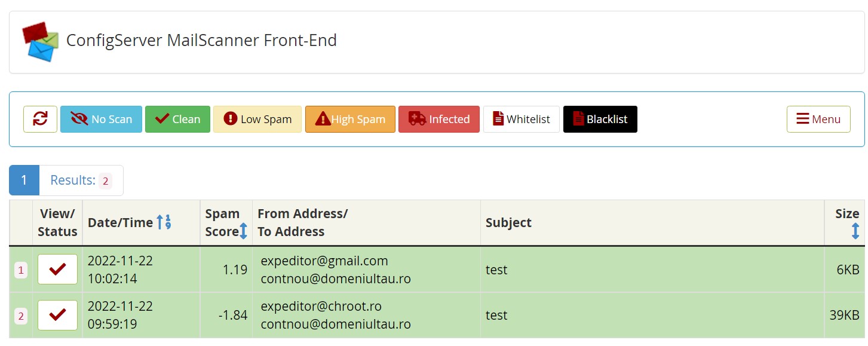Select page 1 pagination tab
868x346 pixels.
(x=24, y=180)
